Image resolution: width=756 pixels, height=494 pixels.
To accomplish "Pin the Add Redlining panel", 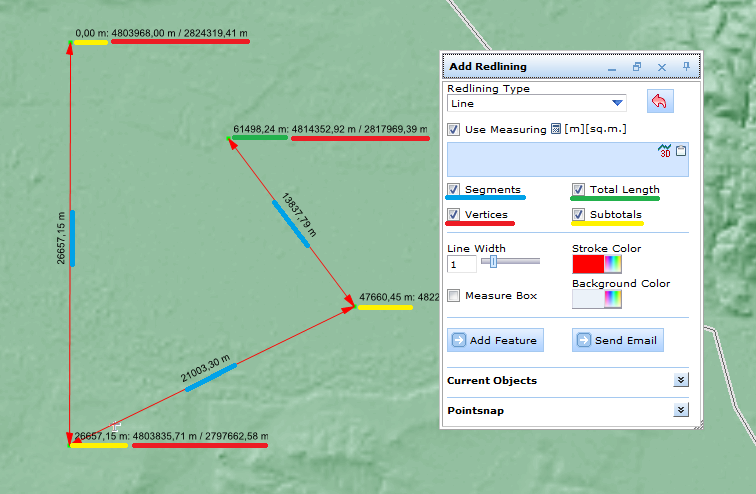I will point(686,67).
